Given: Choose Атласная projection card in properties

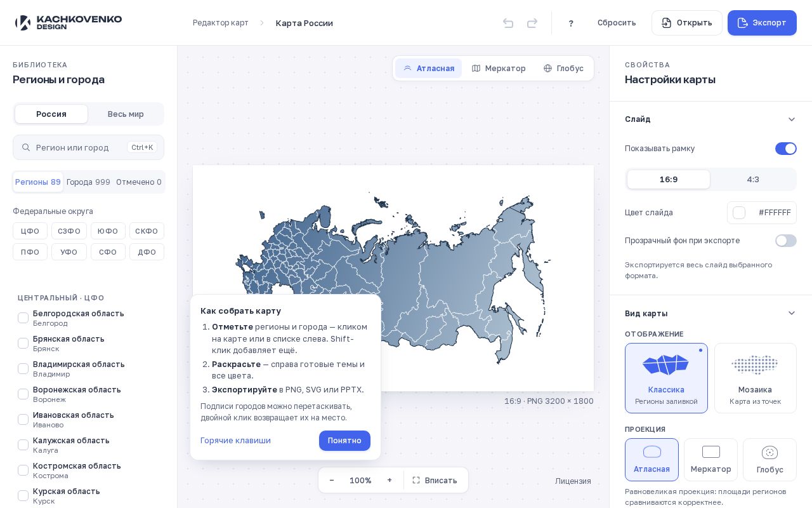Looking at the screenshot, I should [x=652, y=460].
